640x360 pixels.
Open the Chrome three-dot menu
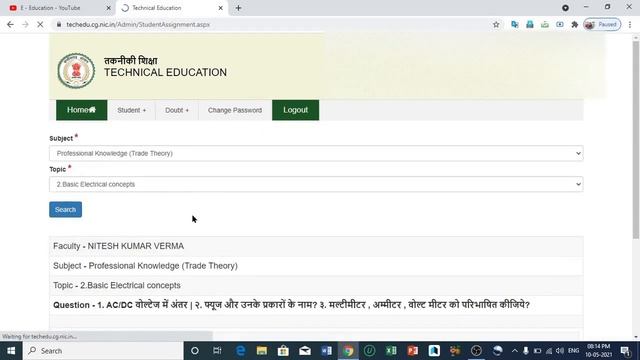point(630,24)
